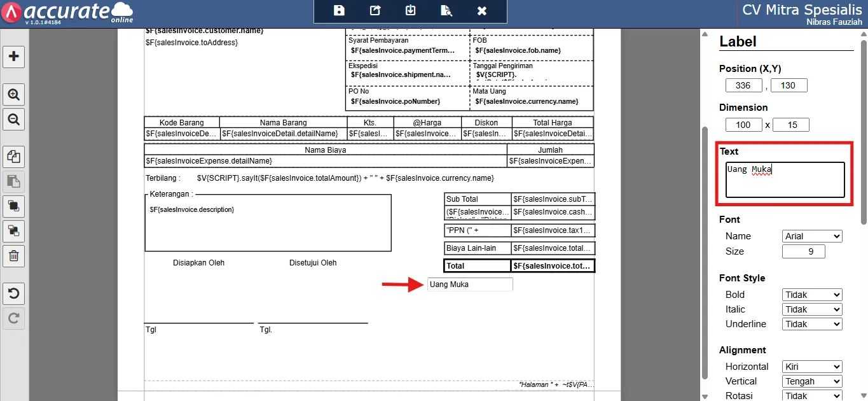This screenshot has width=868, height=401.
Task: Open the Vertical alignment dropdown showing Tengah
Action: click(812, 381)
